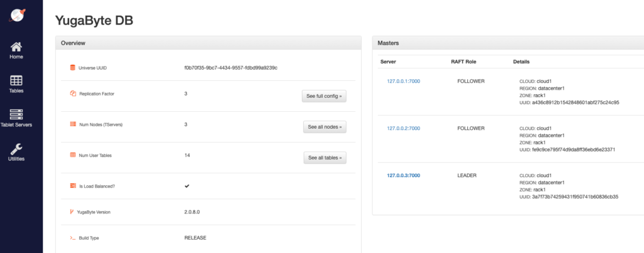The height and width of the screenshot is (253, 644).
Task: Click the Num Nodes (TServers) row icon
Action: pos(73,124)
